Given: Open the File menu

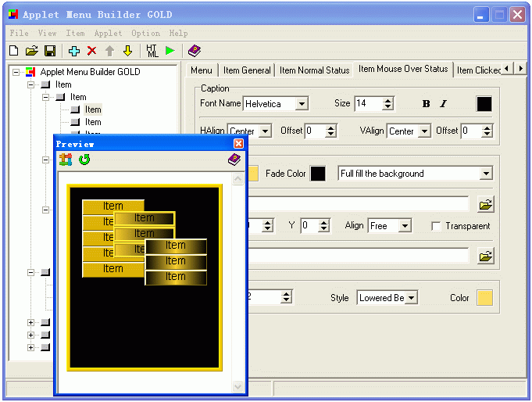Looking at the screenshot, I should click(x=19, y=34).
